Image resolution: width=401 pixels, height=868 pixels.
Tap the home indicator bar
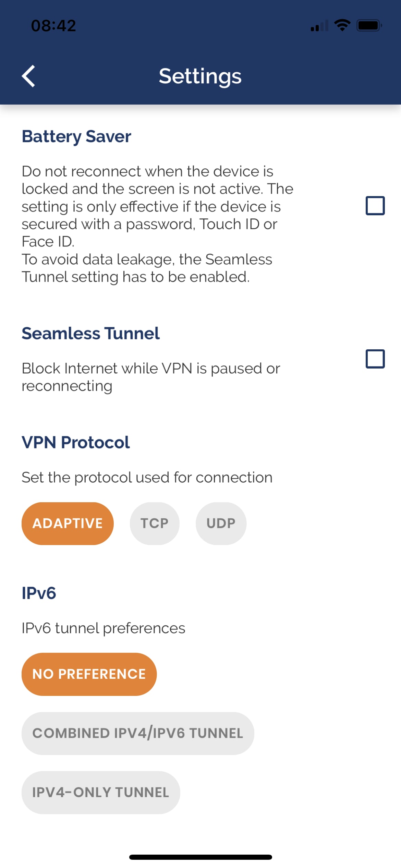coord(200,857)
